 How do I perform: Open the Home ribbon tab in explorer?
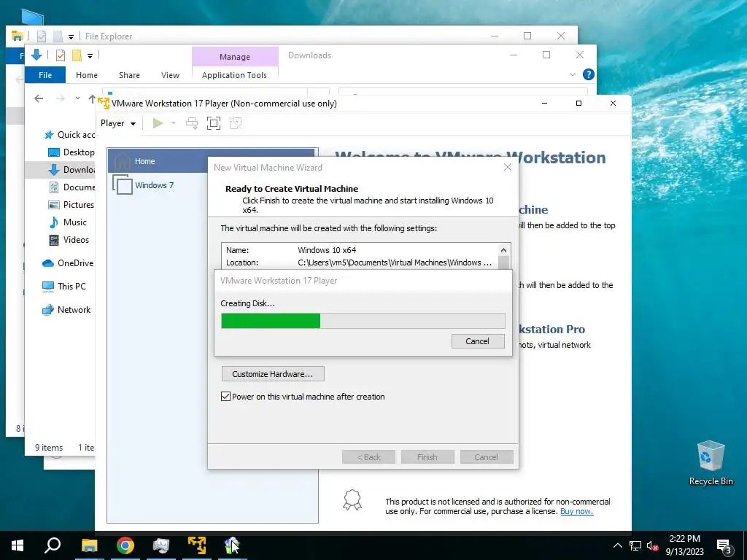click(x=87, y=75)
